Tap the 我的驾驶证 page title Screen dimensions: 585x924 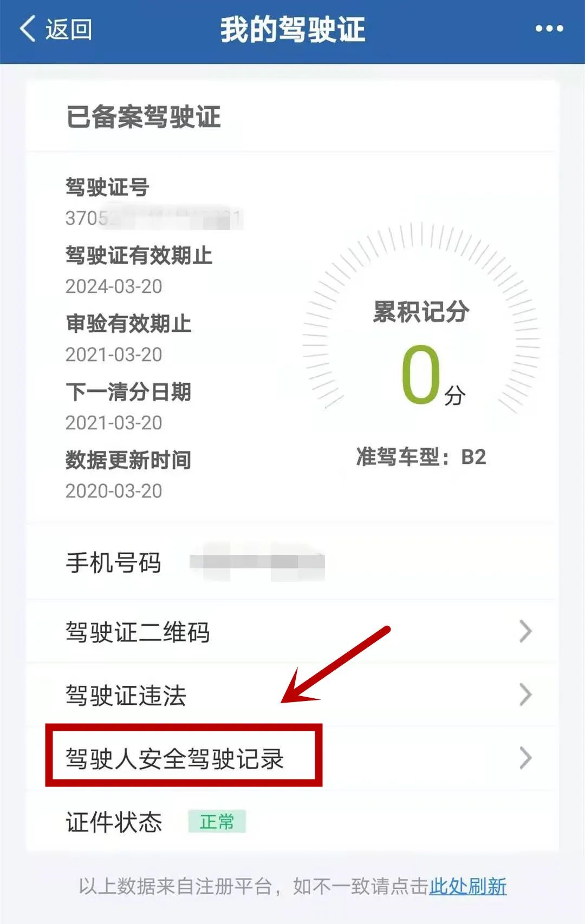tap(292, 29)
